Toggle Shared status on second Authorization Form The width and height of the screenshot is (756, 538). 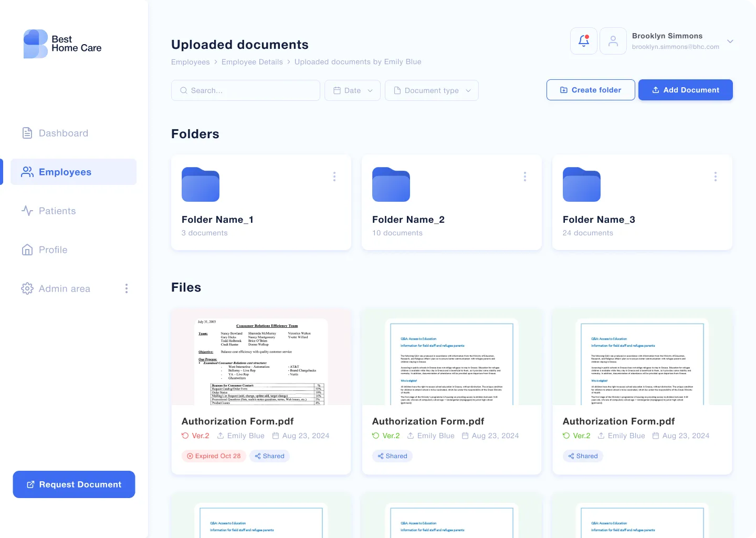(x=392, y=456)
